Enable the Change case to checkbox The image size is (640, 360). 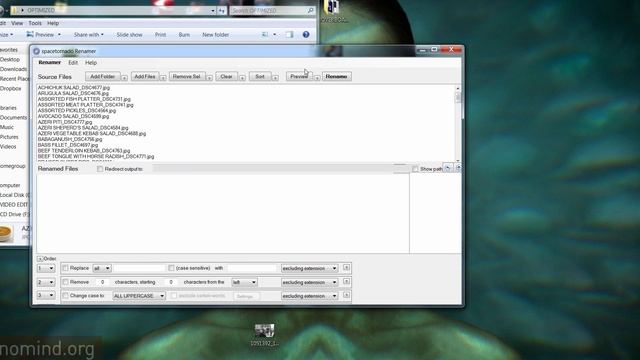pyautogui.click(x=65, y=296)
